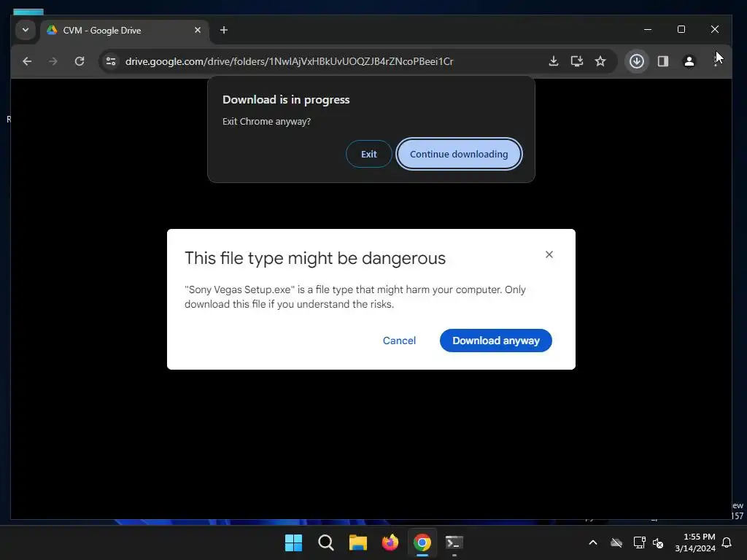747x560 pixels.
Task: Choose Continue downloading
Action: (459, 154)
